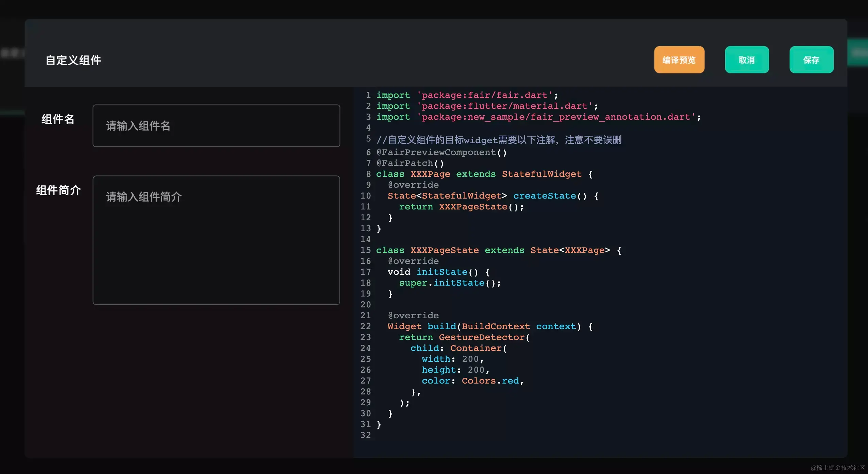
Task: Click the super.initState() call line
Action: tap(450, 283)
